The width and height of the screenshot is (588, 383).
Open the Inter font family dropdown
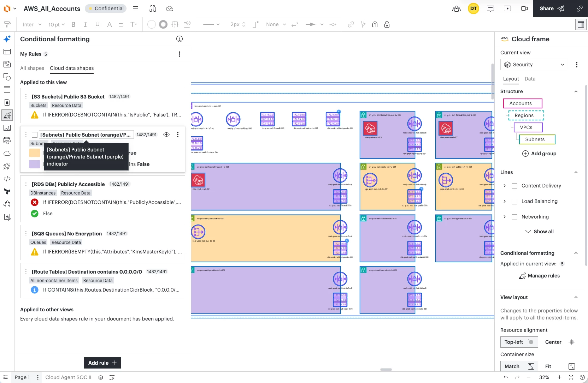click(x=32, y=24)
